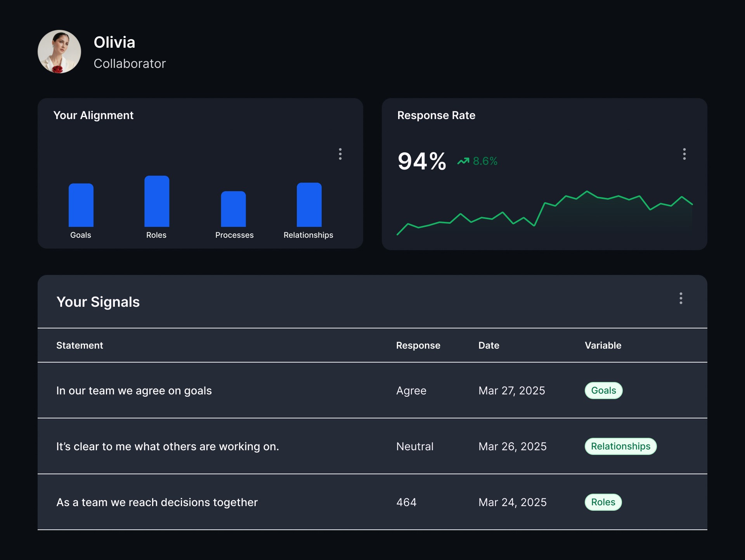Open the 'In our team we agree on goals' row
This screenshot has width=745, height=560.
[372, 391]
